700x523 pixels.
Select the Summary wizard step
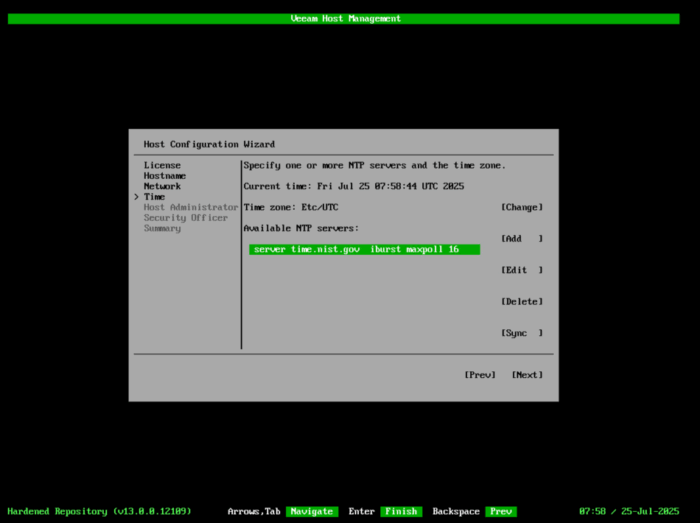tap(162, 228)
